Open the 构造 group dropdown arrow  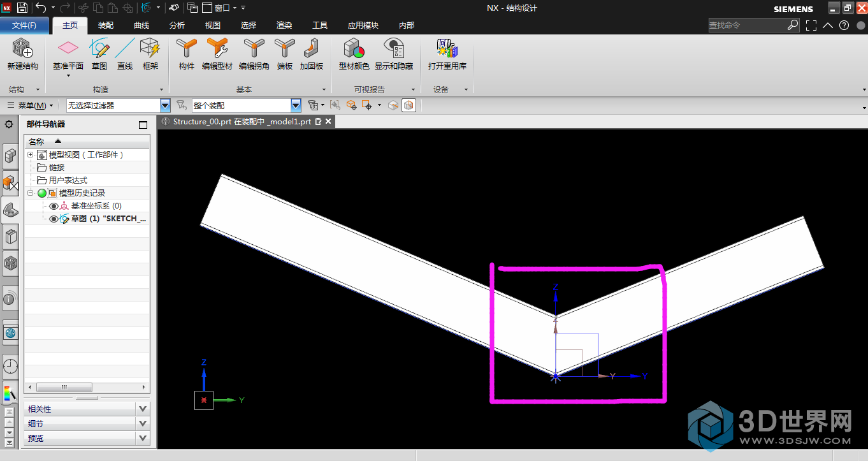click(161, 90)
